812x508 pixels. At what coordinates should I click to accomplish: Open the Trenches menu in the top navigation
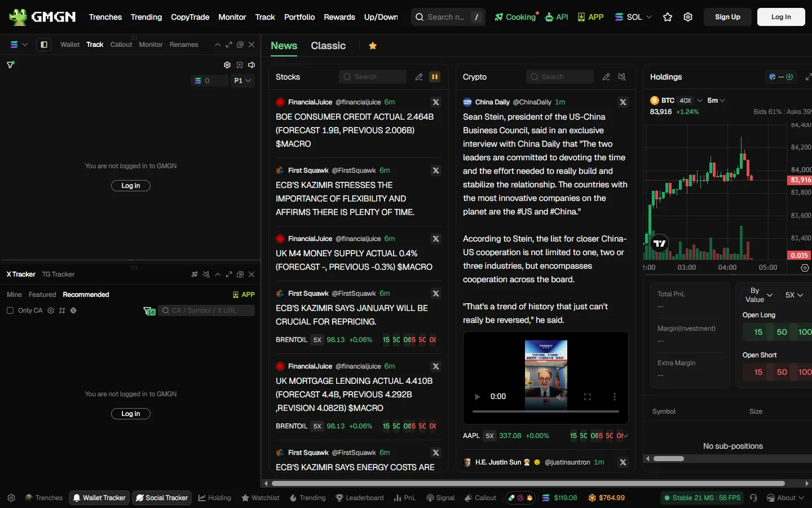[x=105, y=17]
